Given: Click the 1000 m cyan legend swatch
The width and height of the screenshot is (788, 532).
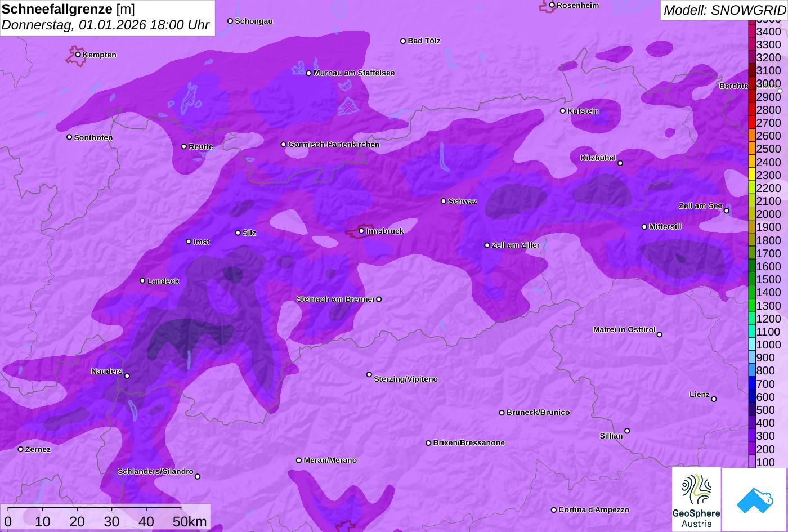Looking at the screenshot, I should click(752, 344).
